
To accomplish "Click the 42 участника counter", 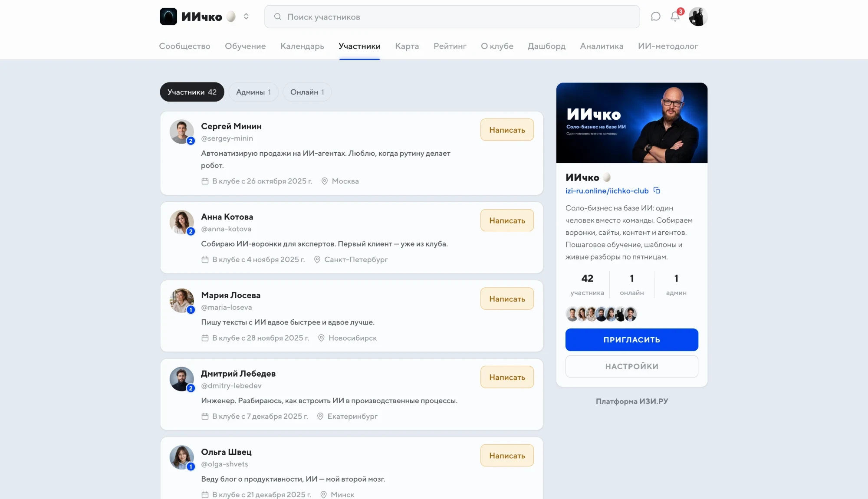I will pyautogui.click(x=587, y=285).
